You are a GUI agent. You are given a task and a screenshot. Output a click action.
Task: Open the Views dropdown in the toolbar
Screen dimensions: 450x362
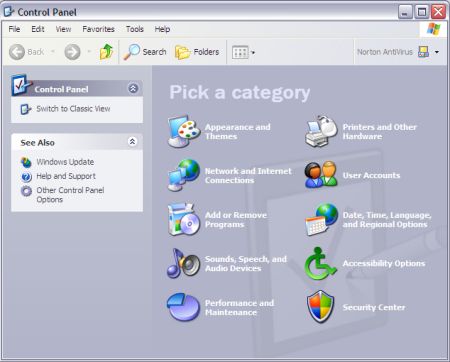pyautogui.click(x=243, y=52)
